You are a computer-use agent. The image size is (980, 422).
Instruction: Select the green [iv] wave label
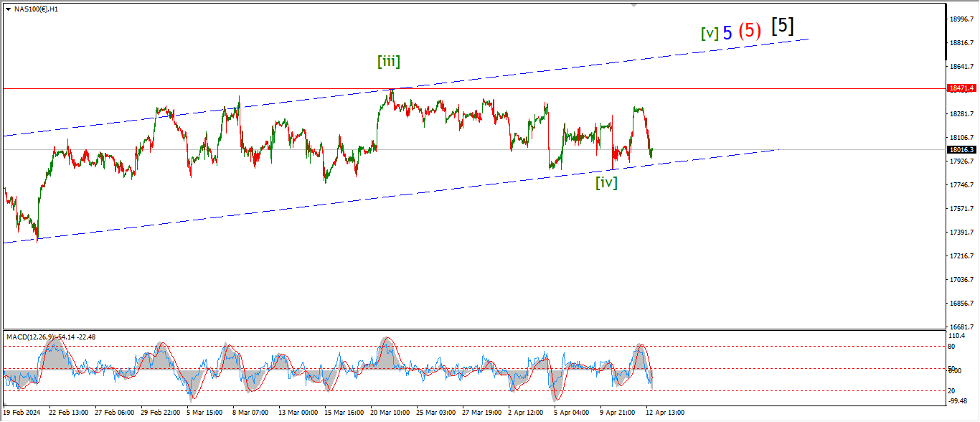606,182
